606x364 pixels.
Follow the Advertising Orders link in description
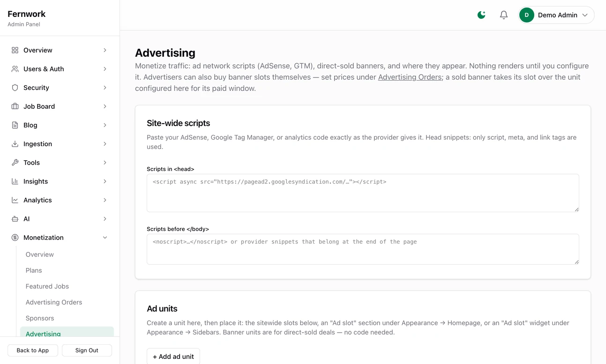[x=410, y=77]
